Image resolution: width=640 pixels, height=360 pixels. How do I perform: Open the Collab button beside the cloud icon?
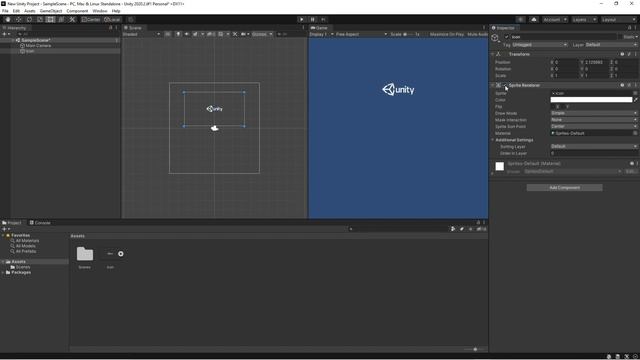(x=520, y=20)
